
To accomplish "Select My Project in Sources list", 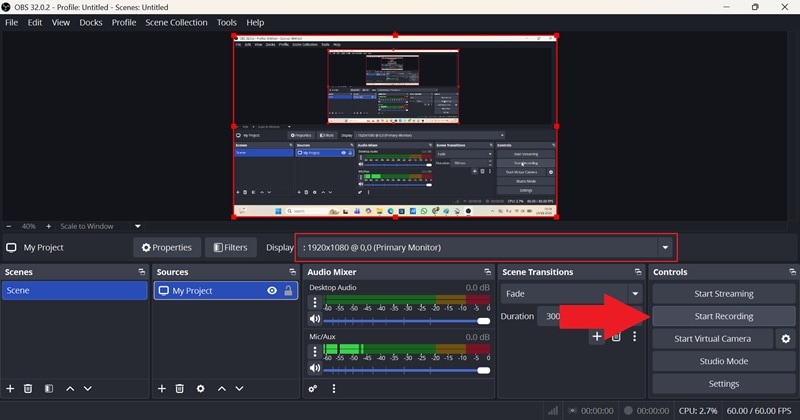I will pos(226,290).
